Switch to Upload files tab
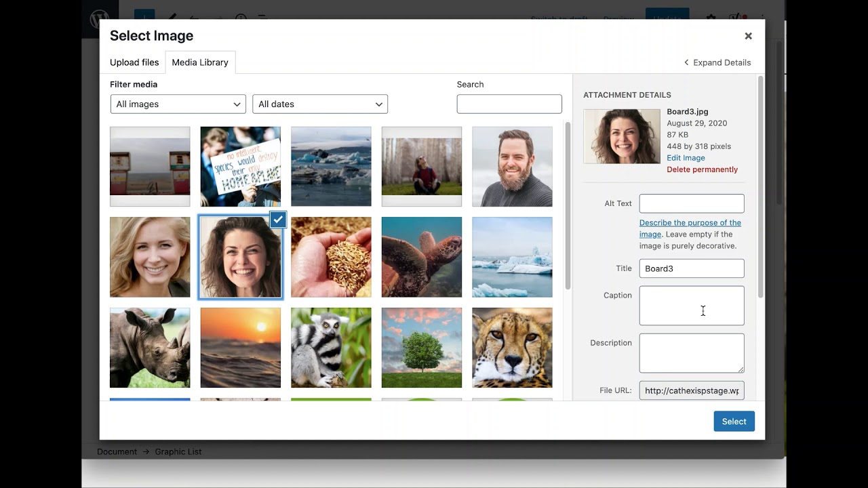Image resolution: width=868 pixels, height=488 pixels. click(x=134, y=62)
